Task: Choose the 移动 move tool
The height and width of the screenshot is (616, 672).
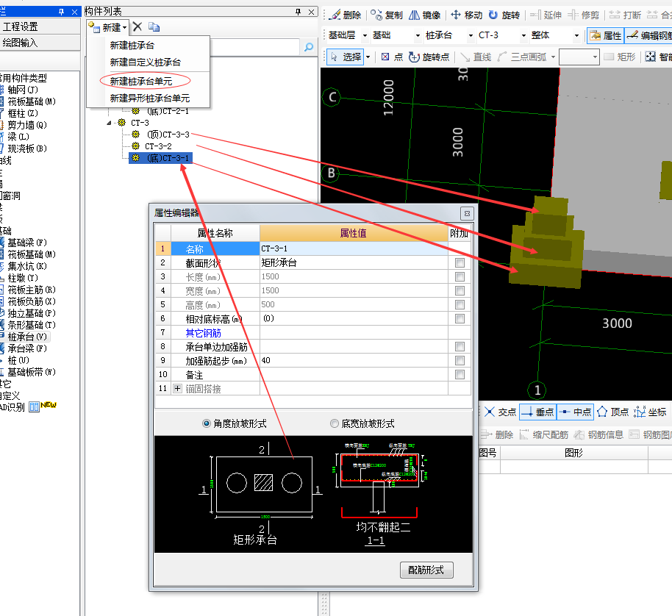Action: click(466, 15)
